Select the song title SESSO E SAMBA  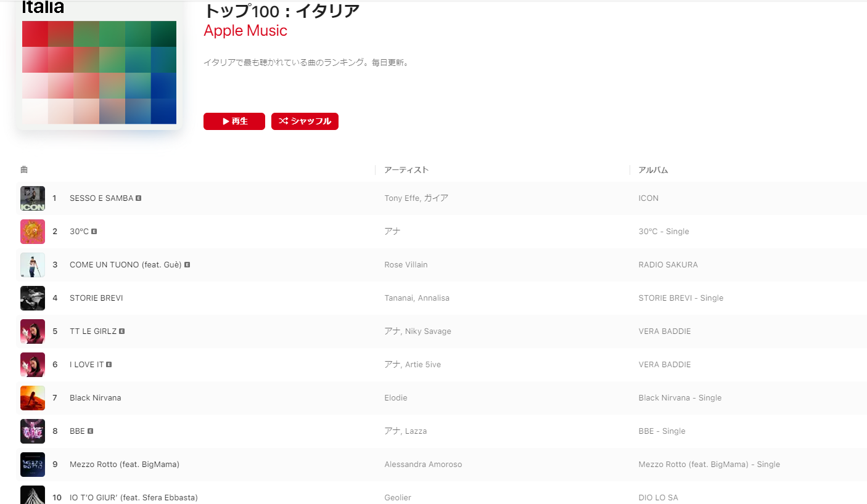[x=101, y=198]
